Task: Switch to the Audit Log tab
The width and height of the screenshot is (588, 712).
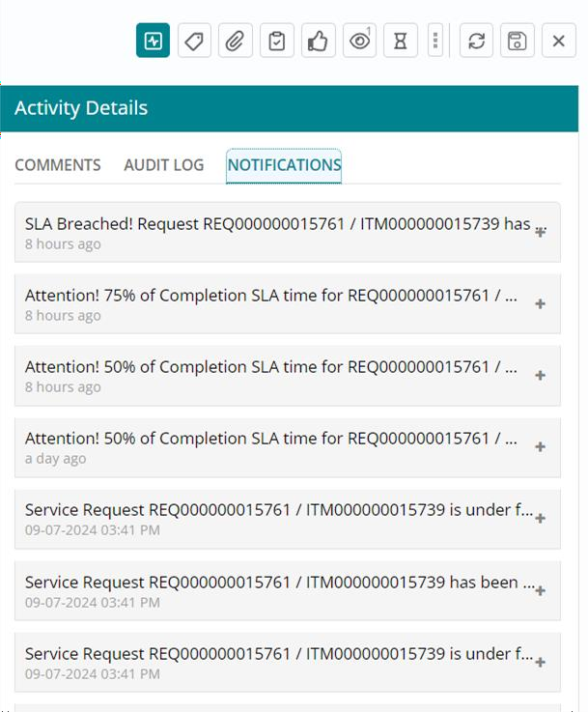Action: (x=164, y=165)
